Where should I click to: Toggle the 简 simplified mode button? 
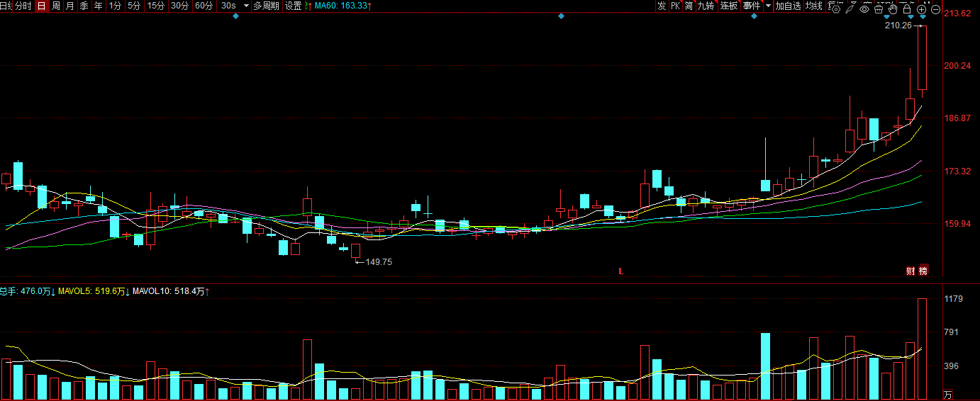[x=689, y=6]
